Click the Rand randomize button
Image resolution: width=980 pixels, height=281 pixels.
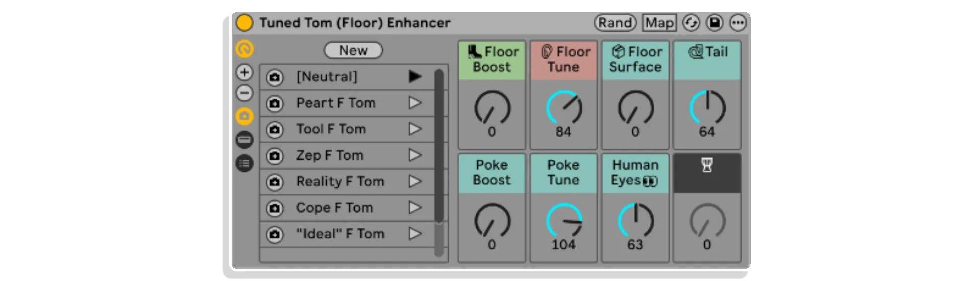(615, 22)
